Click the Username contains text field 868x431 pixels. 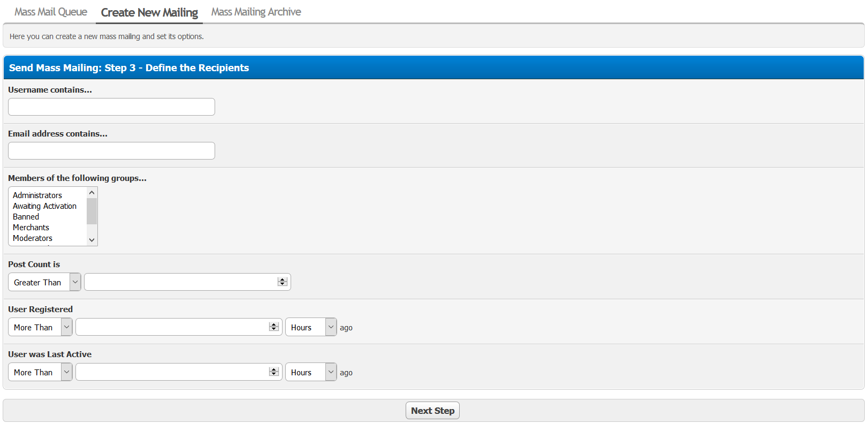pos(111,107)
